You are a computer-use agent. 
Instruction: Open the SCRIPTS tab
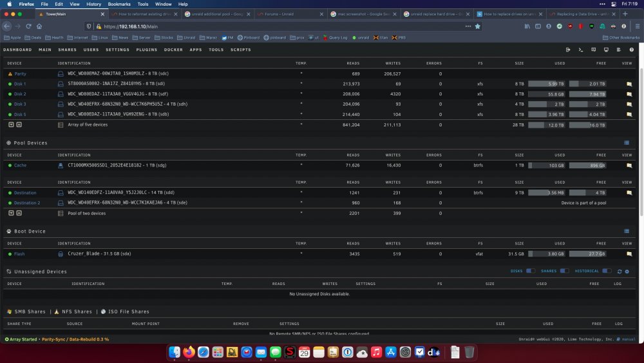pos(241,50)
